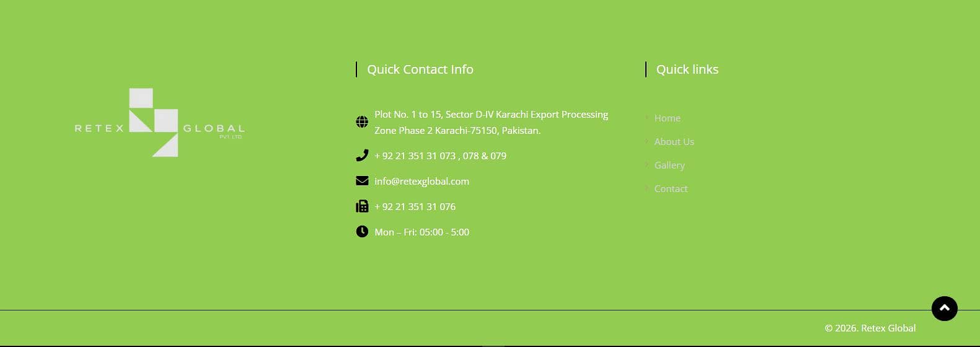Click the small arrow bullet before Home
Viewport: 980px width, 347px height.
coord(647,118)
